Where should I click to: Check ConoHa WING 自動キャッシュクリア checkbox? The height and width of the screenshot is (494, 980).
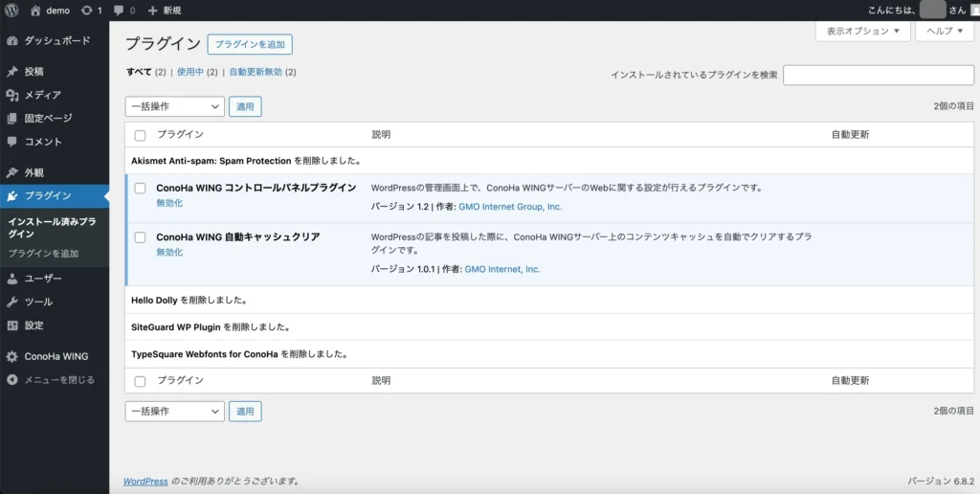pos(140,237)
